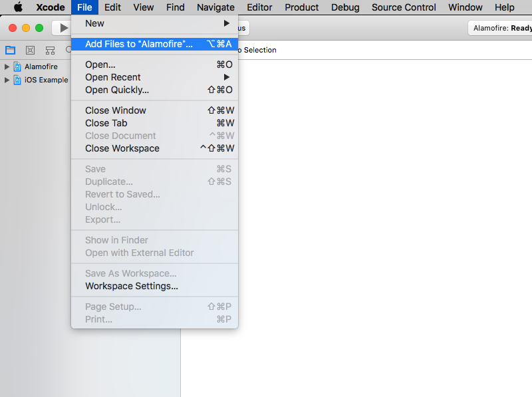Open the View menu

(143, 7)
